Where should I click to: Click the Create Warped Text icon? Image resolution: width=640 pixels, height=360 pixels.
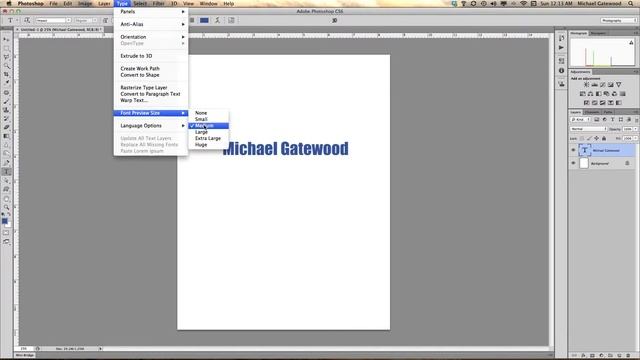[217, 20]
